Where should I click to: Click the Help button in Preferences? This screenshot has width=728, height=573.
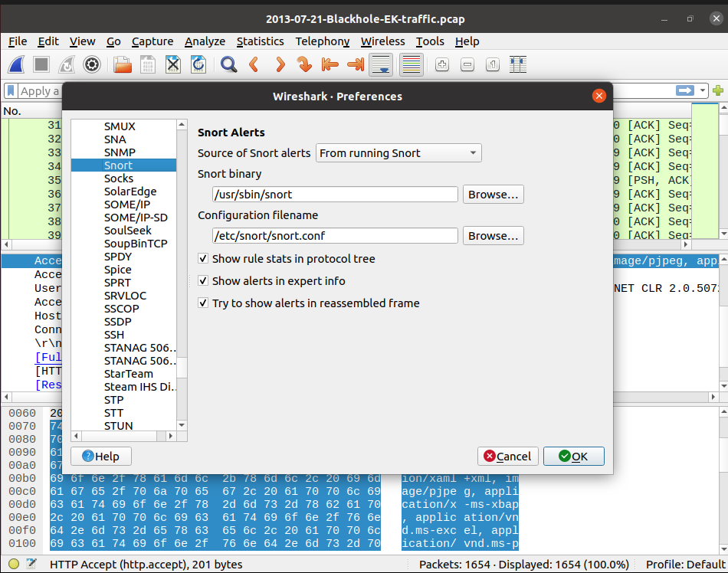(x=100, y=456)
